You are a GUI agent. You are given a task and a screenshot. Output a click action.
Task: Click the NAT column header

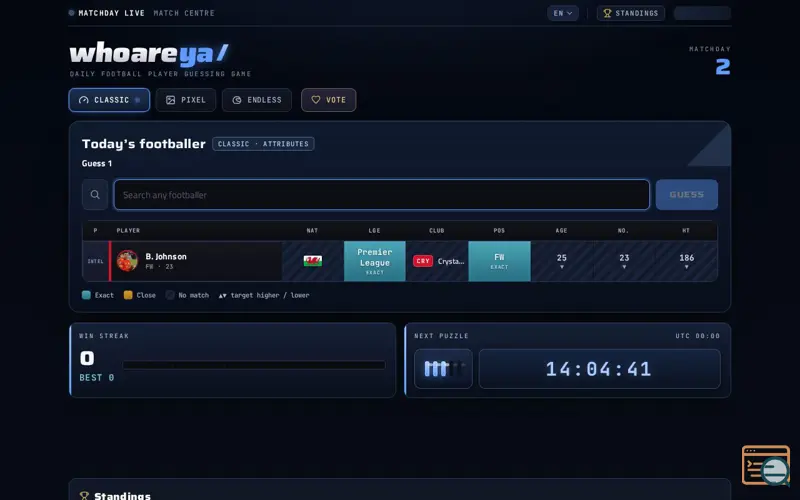[x=312, y=231]
